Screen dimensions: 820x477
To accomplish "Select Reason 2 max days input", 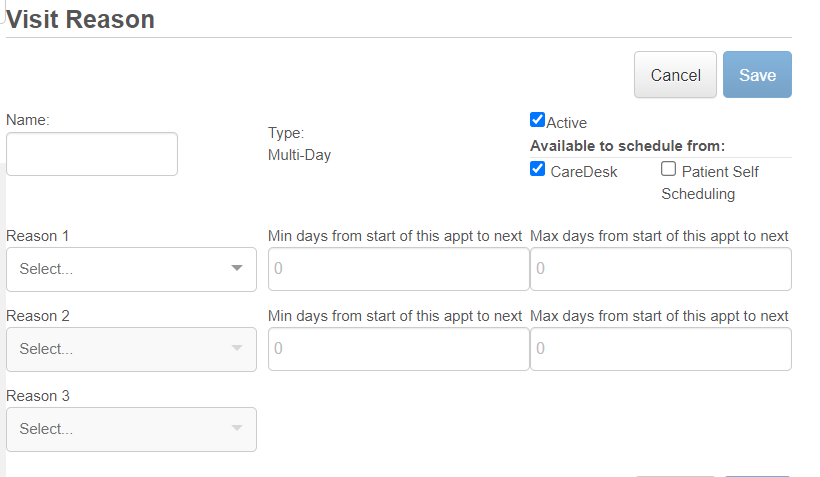I will pos(660,349).
